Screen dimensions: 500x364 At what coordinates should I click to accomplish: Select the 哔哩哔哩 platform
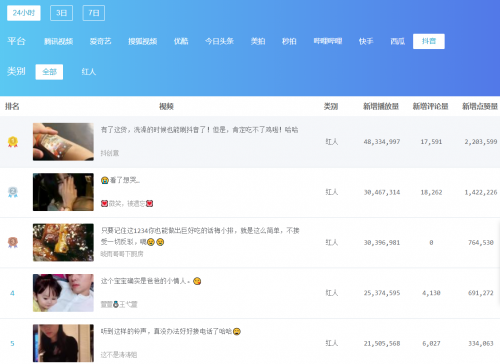pos(328,41)
